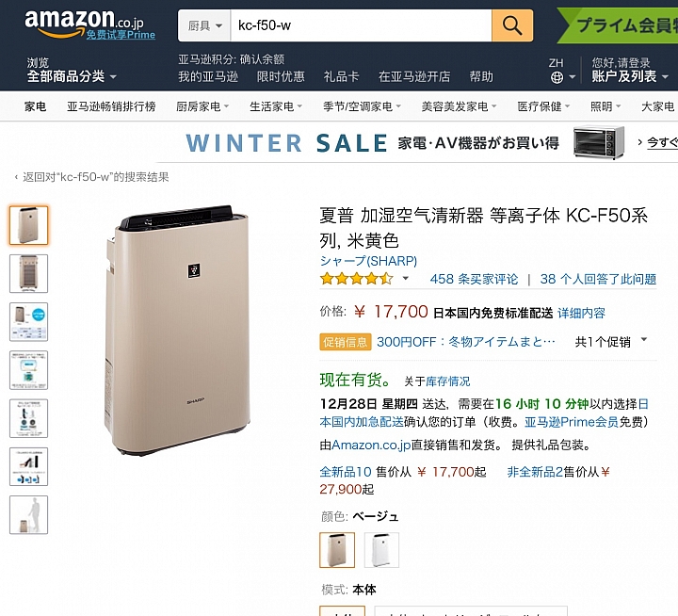View the back-view product thumbnail

coord(28,273)
